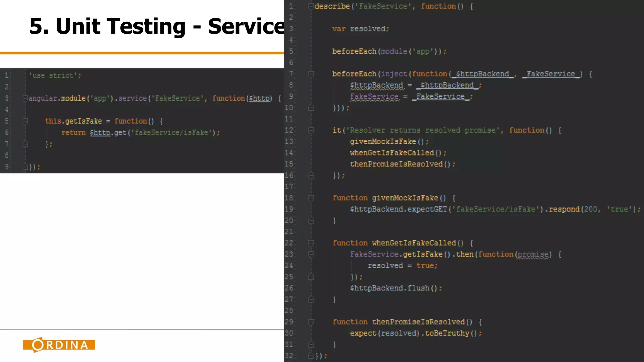Click 'FakeService.getIsFake()' on line 23
The image size is (644, 362).
coord(401,255)
